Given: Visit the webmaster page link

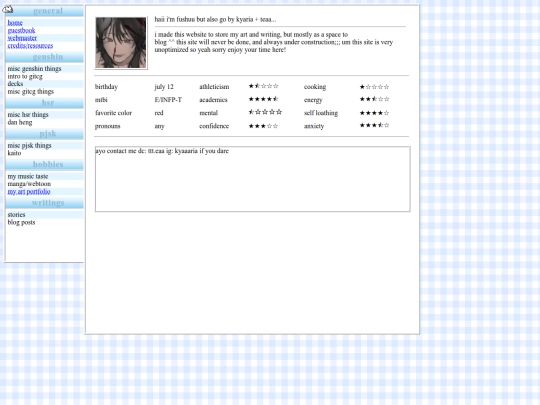Looking at the screenshot, I should [22, 38].
